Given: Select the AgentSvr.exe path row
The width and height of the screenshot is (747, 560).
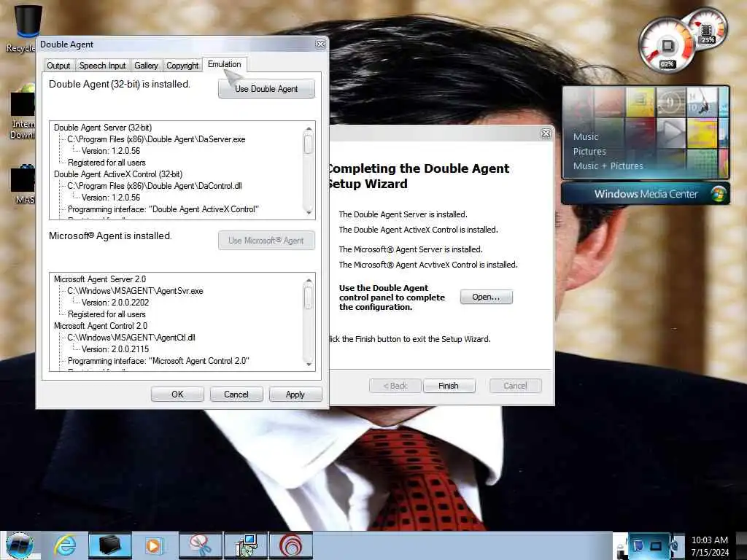Looking at the screenshot, I should pyautogui.click(x=135, y=291).
